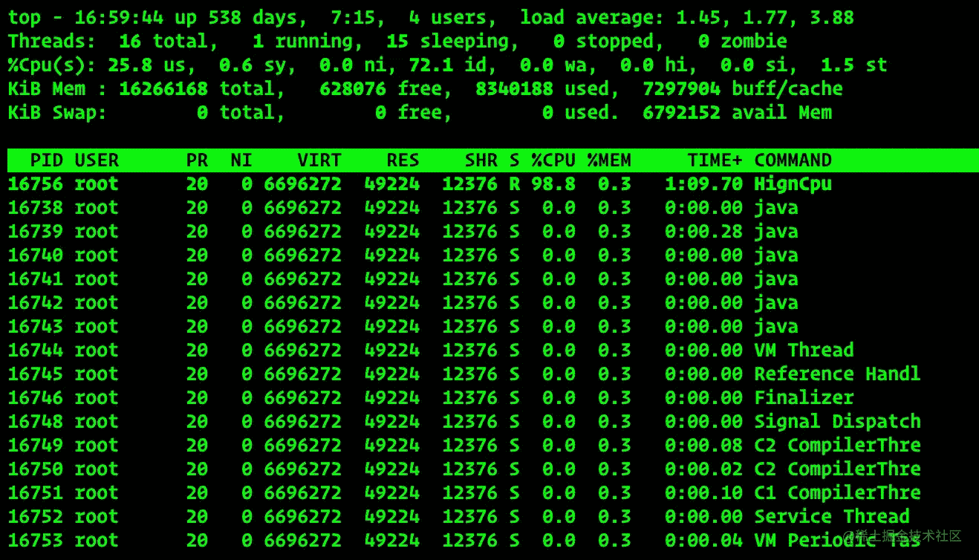
Task: Select the HignCpu command entry
Action: click(793, 184)
